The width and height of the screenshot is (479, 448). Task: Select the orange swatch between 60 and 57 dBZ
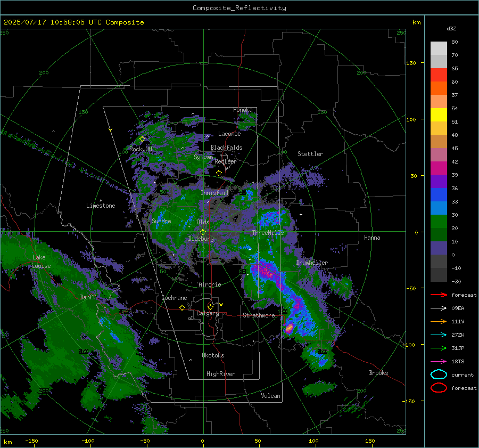(x=439, y=88)
